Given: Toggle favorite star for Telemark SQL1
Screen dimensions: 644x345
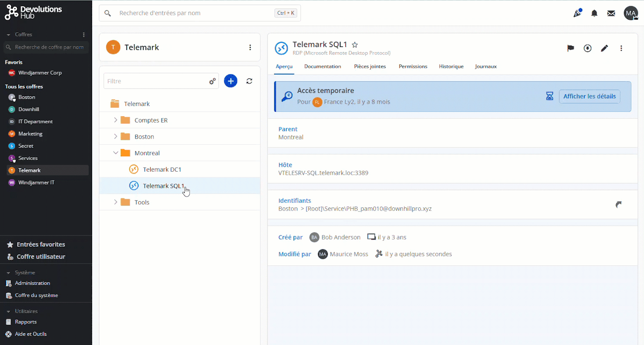Looking at the screenshot, I should 355,45.
